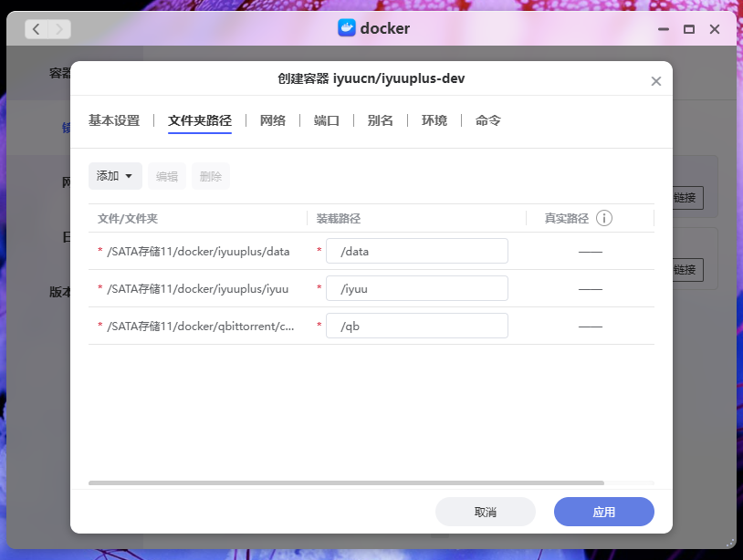The height and width of the screenshot is (560, 743).
Task: Click the 取消 cancel button
Action: coord(486,512)
